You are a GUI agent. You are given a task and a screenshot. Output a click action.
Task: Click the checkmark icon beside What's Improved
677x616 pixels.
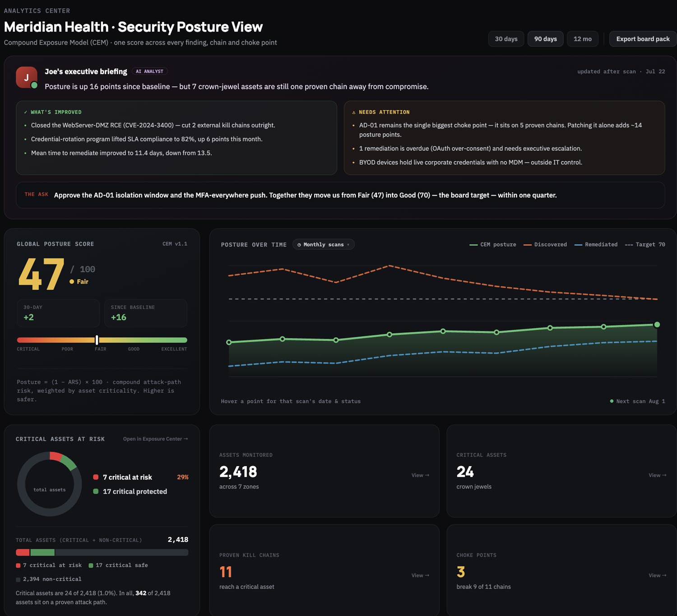click(x=26, y=112)
